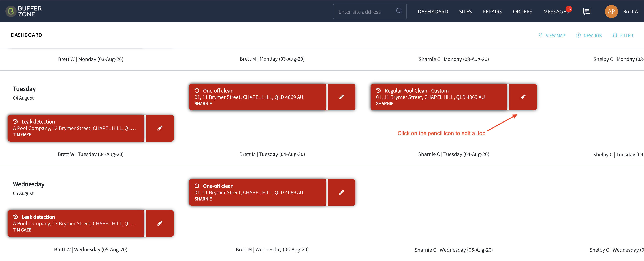Click the red 13 messages badge
The image size is (644, 261).
(x=569, y=9)
